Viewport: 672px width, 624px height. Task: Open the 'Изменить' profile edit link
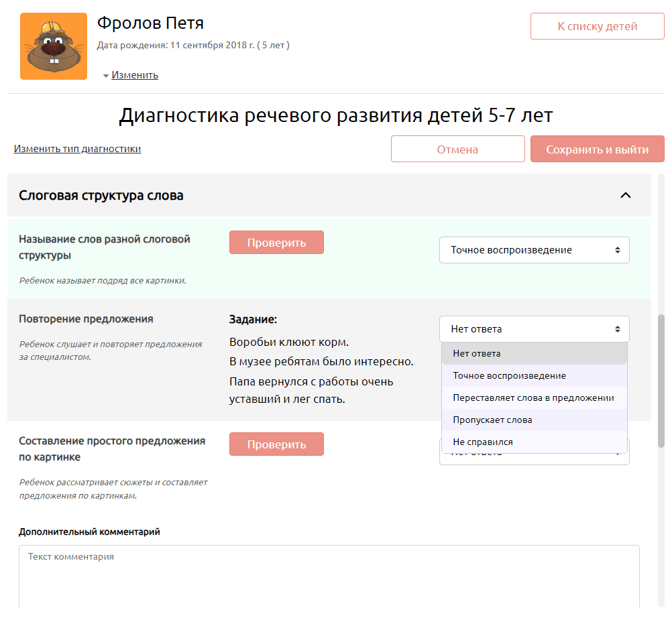pyautogui.click(x=135, y=75)
